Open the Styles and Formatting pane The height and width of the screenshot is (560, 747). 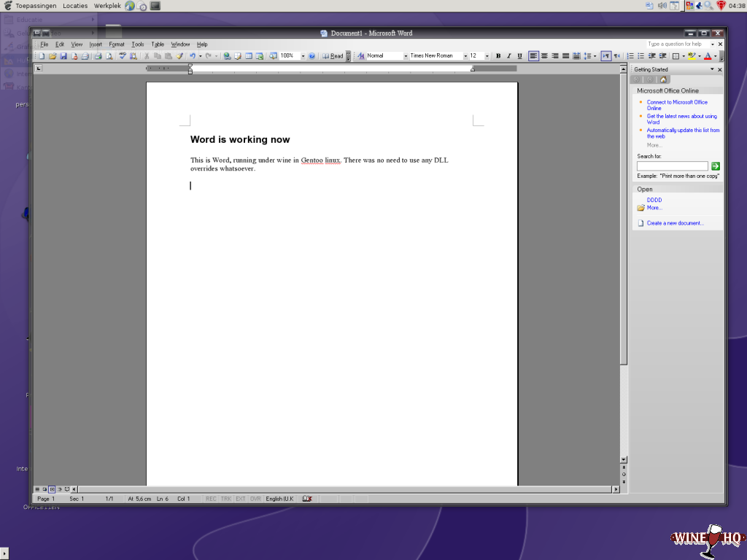(361, 56)
